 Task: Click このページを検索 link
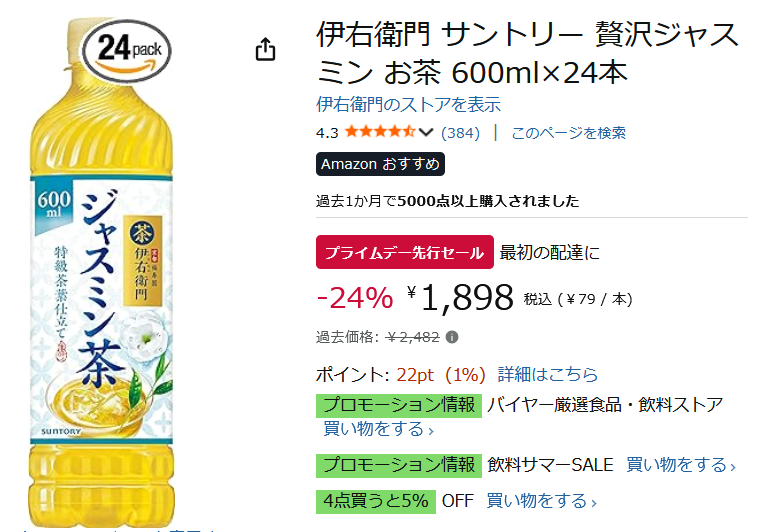pos(568,132)
